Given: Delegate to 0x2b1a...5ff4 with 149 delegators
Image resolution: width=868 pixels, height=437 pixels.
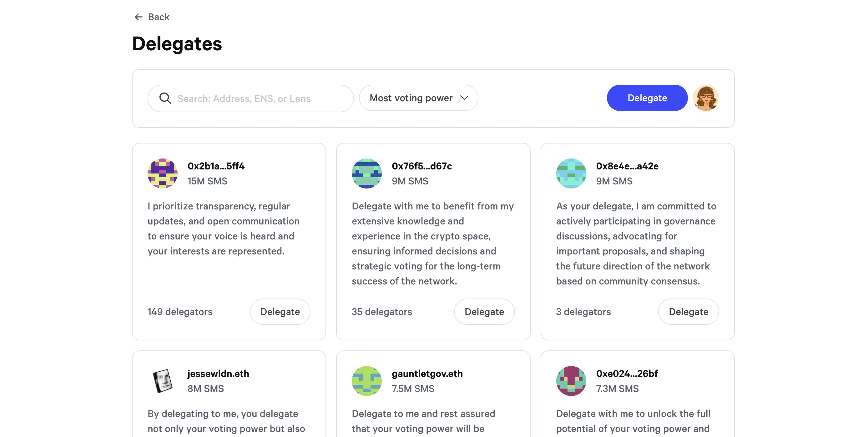Looking at the screenshot, I should click(x=280, y=312).
